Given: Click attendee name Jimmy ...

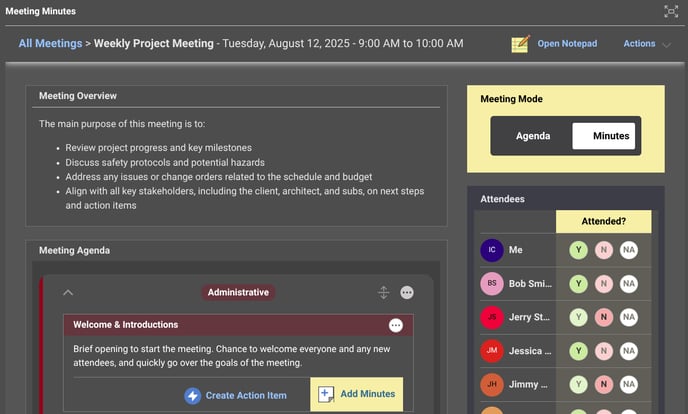Looking at the screenshot, I should 528,384.
